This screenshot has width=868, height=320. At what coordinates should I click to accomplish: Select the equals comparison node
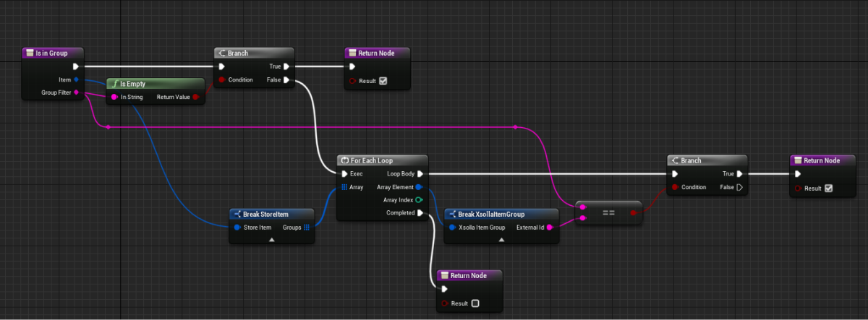click(x=608, y=212)
